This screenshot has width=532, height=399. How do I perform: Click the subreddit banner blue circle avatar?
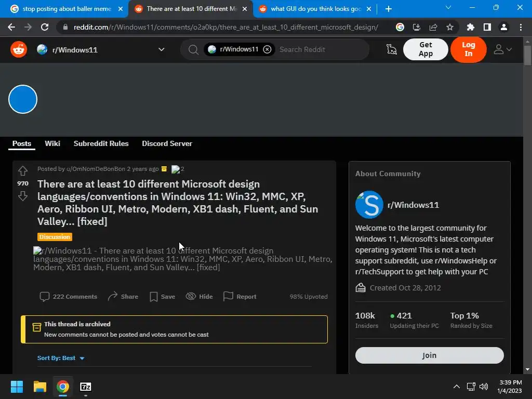(x=23, y=99)
